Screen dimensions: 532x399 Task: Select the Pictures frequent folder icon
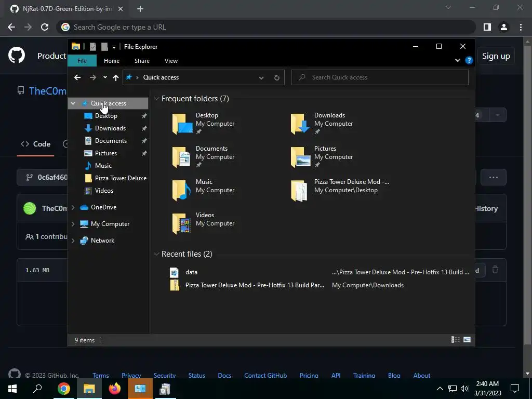pyautogui.click(x=300, y=157)
